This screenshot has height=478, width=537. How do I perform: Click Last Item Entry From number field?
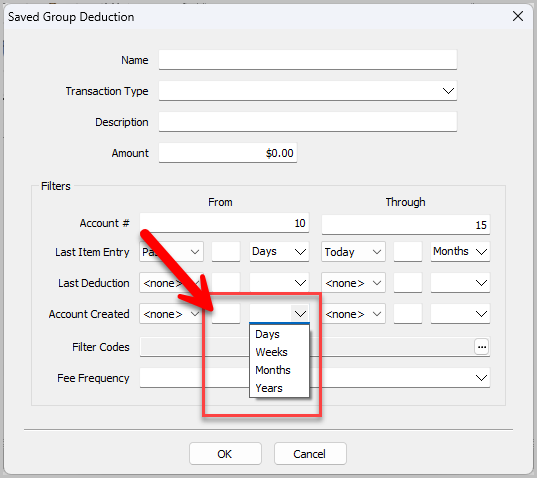pos(226,252)
